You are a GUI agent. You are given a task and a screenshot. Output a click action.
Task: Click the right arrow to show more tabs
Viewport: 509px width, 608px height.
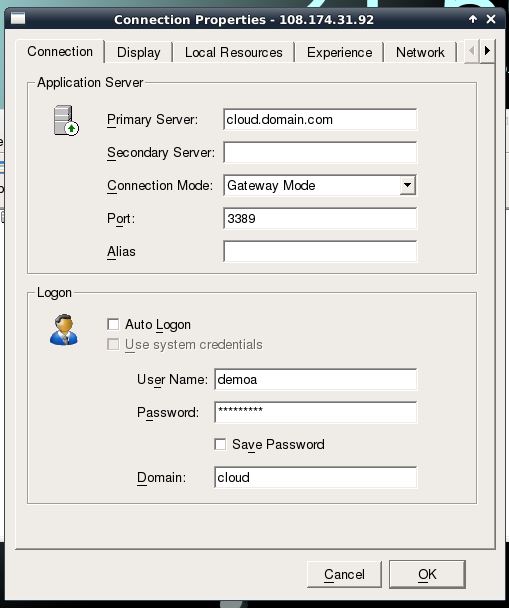(x=487, y=51)
